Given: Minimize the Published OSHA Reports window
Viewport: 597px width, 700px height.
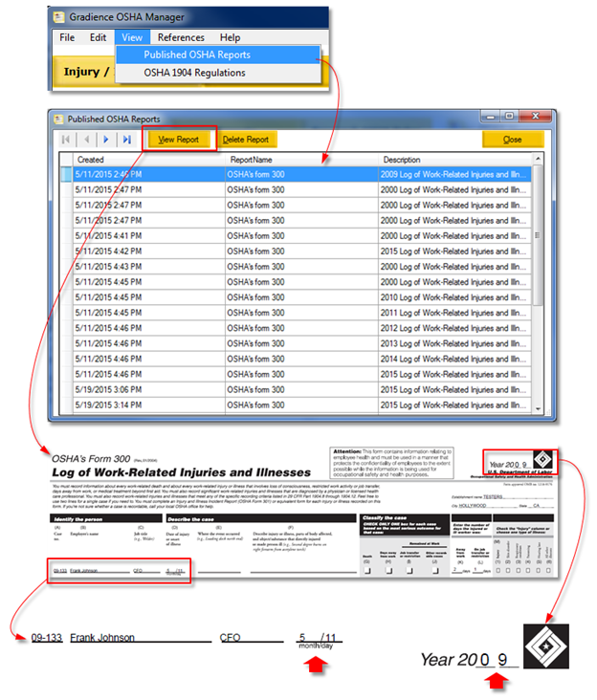Looking at the screenshot, I should coord(491,117).
